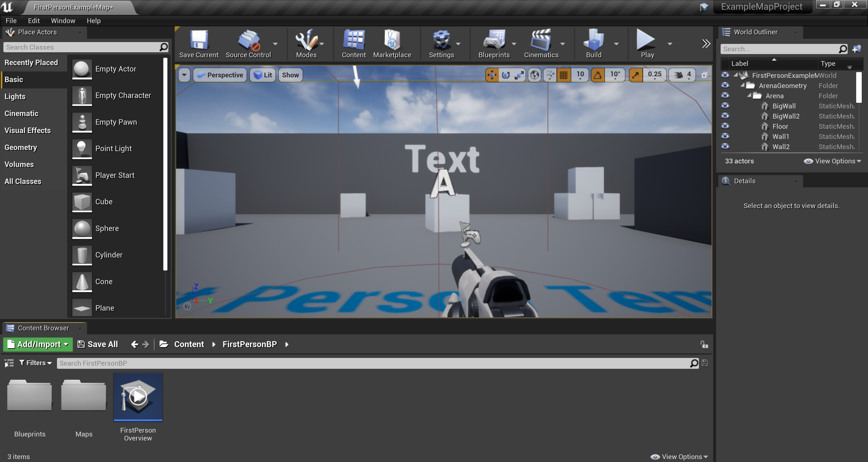Open the content browser Filters dropdown
The width and height of the screenshot is (868, 462).
[x=35, y=363]
